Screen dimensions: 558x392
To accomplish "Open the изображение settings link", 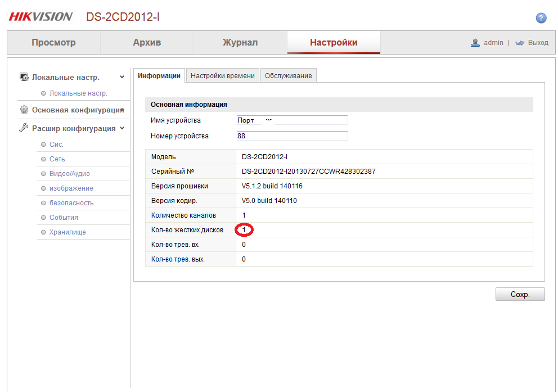I will (x=71, y=188).
